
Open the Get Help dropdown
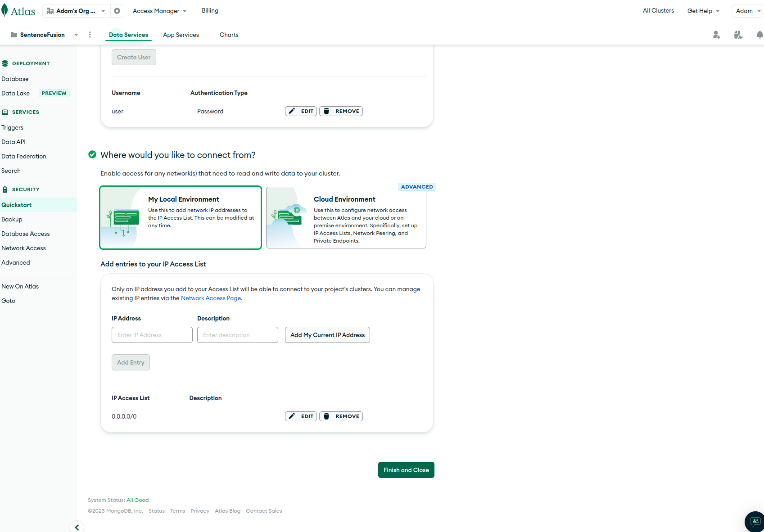click(703, 11)
